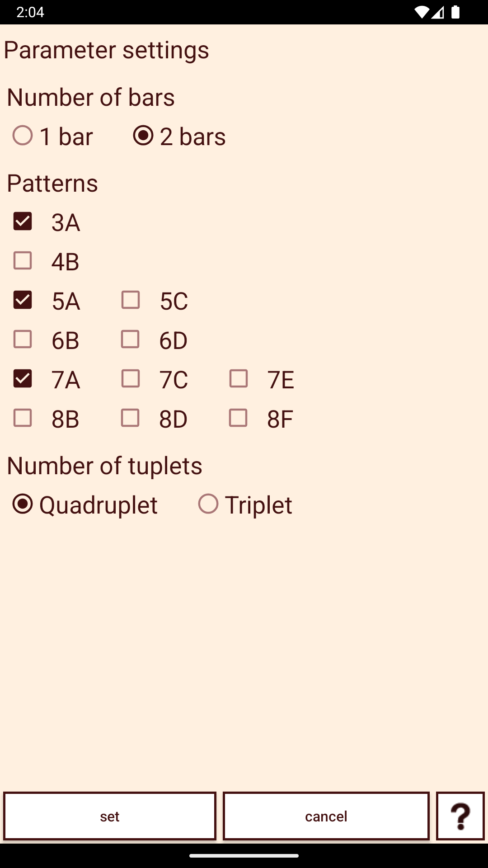This screenshot has width=488, height=868.
Task: Enable pattern 6B checkbox
Action: [23, 340]
